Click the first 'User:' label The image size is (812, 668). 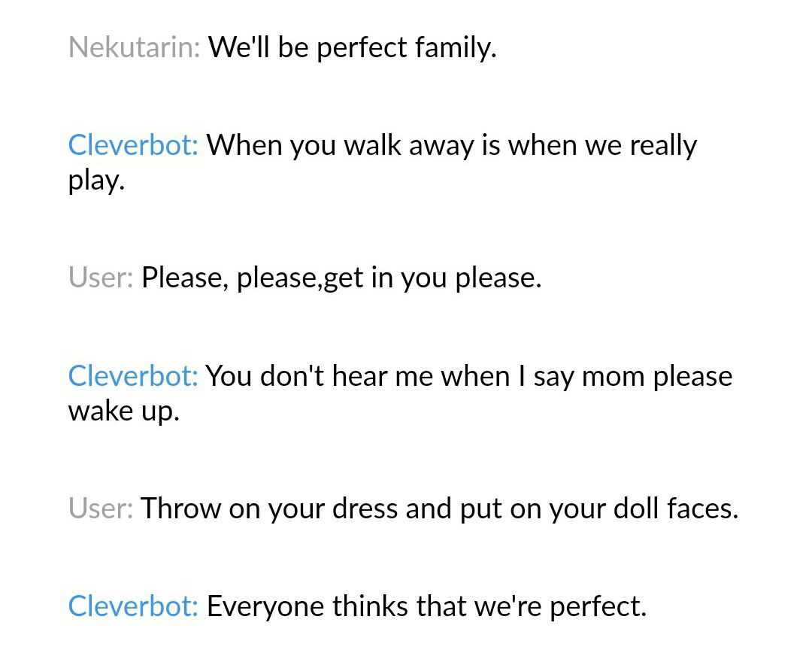tap(101, 278)
